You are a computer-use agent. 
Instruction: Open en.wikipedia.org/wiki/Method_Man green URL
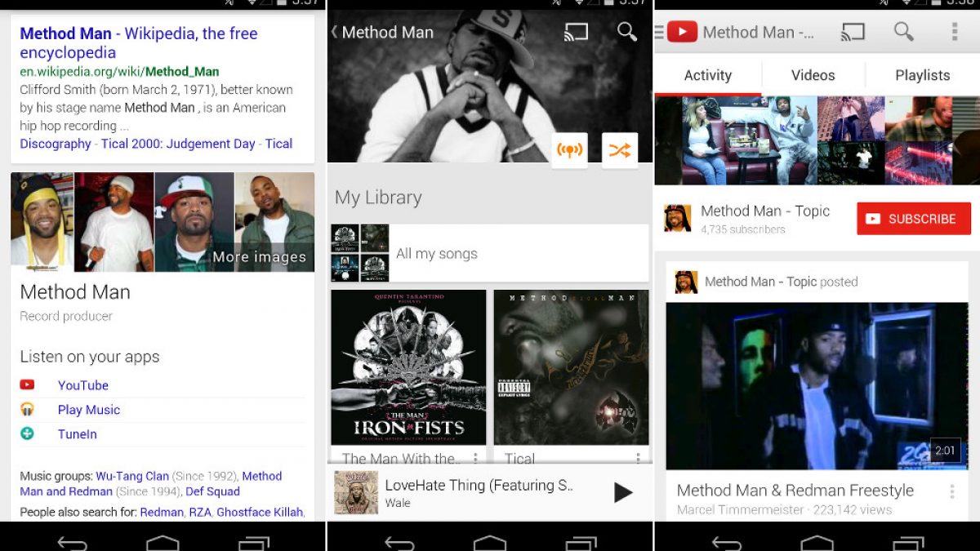click(x=119, y=72)
